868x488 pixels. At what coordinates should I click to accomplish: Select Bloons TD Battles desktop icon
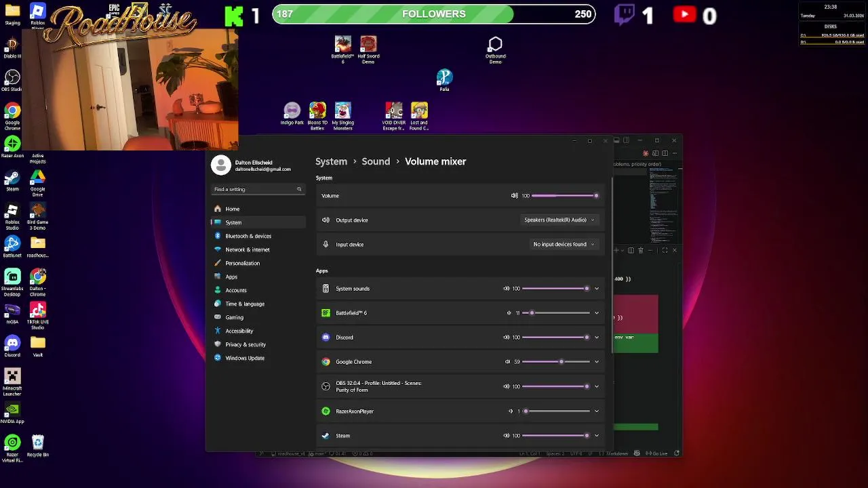pos(317,116)
